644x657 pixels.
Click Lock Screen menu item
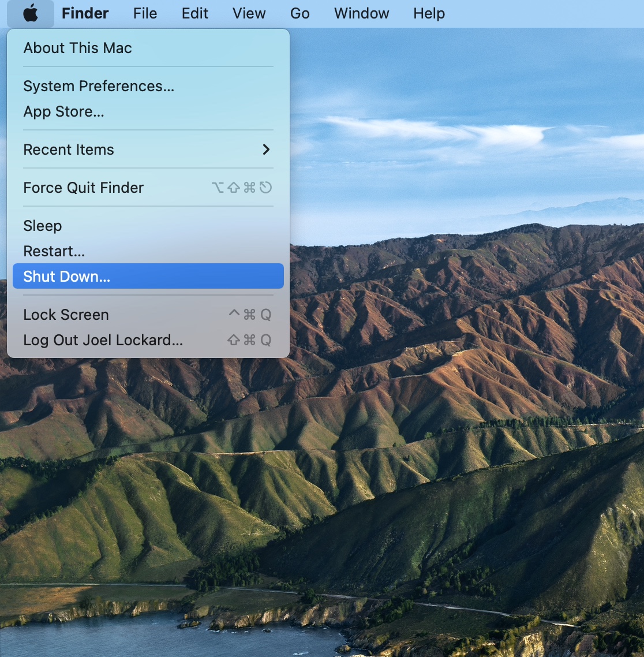[x=148, y=315]
